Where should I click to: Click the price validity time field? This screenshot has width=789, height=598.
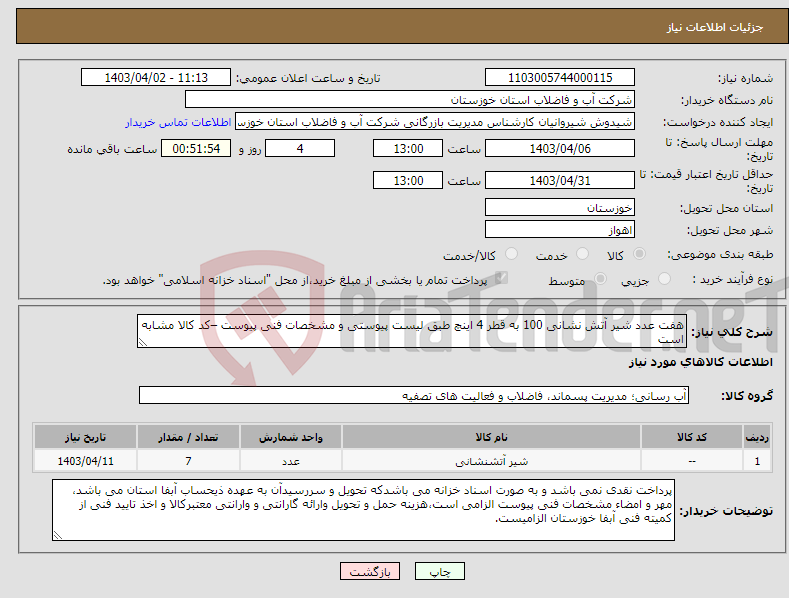pos(408,180)
